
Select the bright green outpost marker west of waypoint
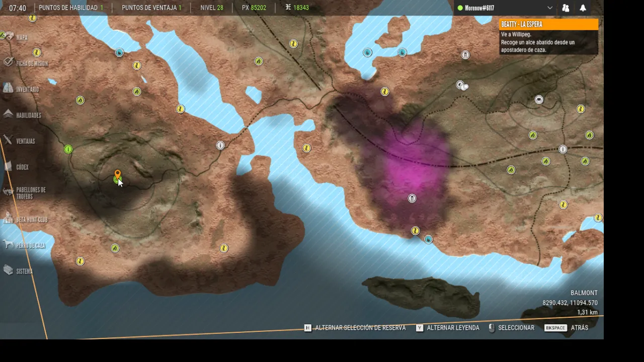68,149
